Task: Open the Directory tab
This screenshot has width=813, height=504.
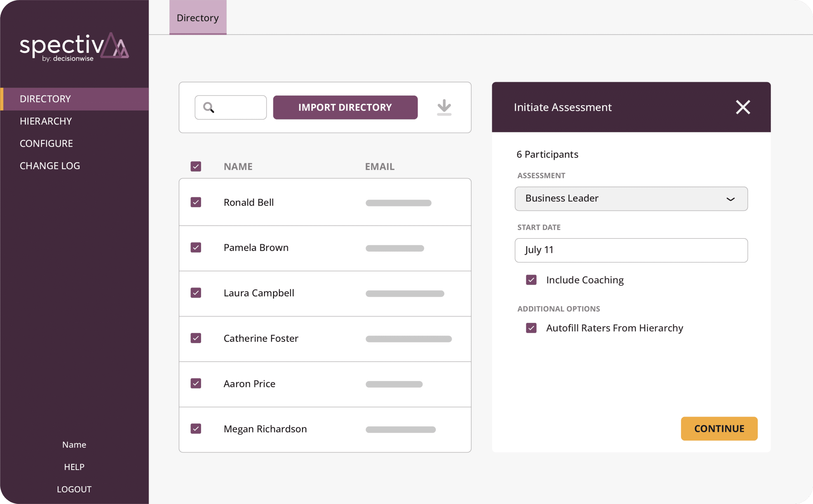Action: [198, 17]
